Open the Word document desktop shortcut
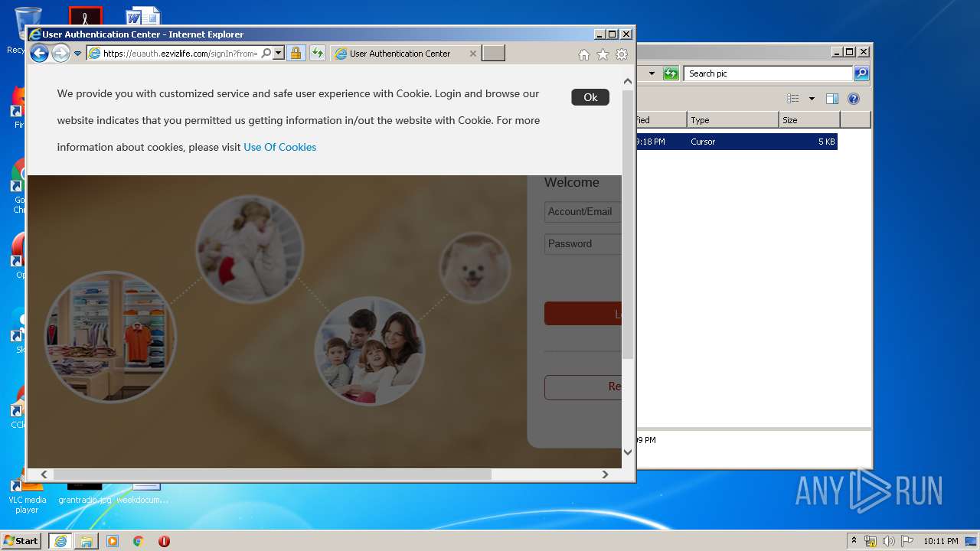Image resolution: width=980 pixels, height=551 pixels. 143,16
